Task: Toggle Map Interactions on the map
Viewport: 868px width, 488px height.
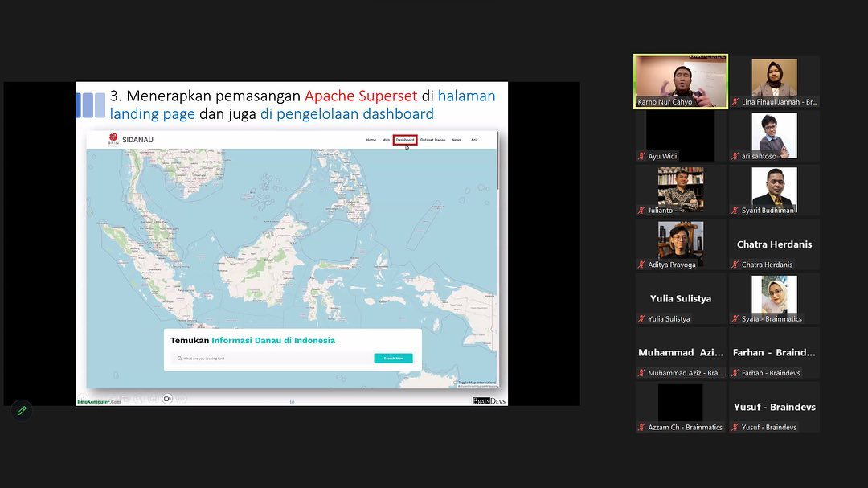Action: point(477,383)
